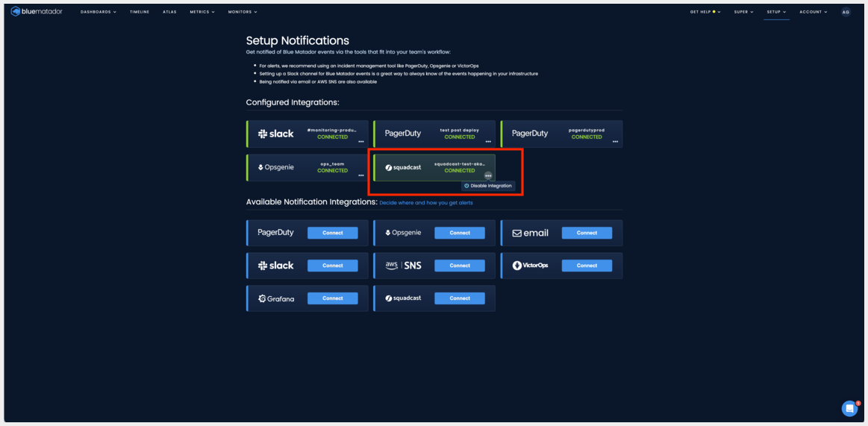
Task: Connect the AWS SNS integration
Action: 460,266
